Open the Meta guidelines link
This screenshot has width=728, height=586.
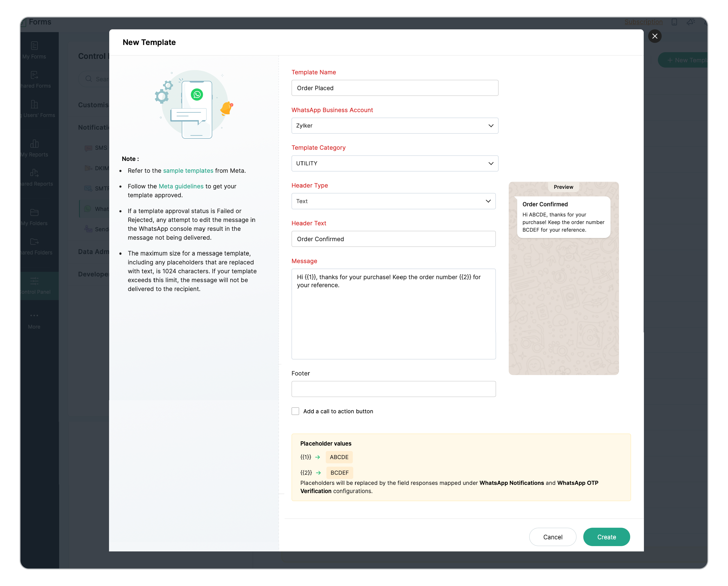pyautogui.click(x=181, y=186)
